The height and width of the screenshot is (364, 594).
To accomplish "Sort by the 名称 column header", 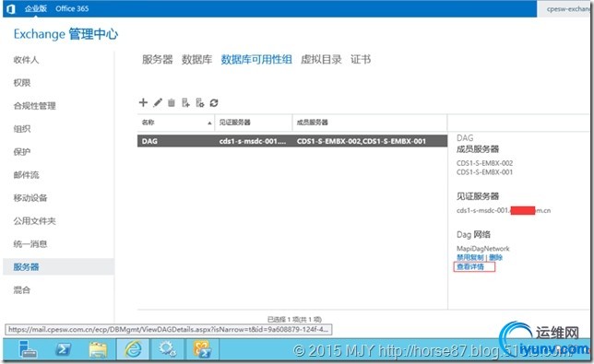I will click(x=176, y=123).
